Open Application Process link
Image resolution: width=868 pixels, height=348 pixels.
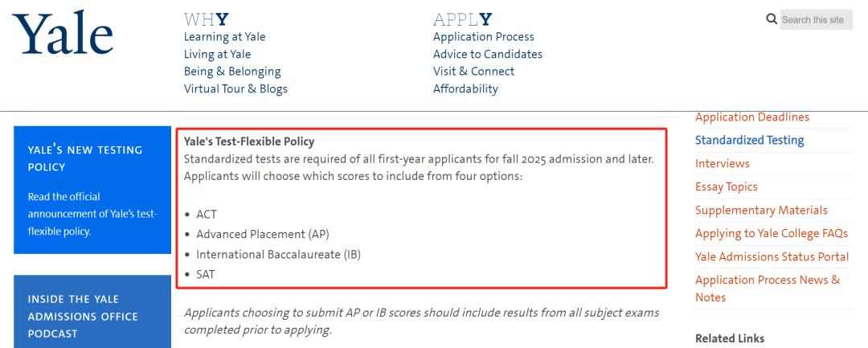484,37
